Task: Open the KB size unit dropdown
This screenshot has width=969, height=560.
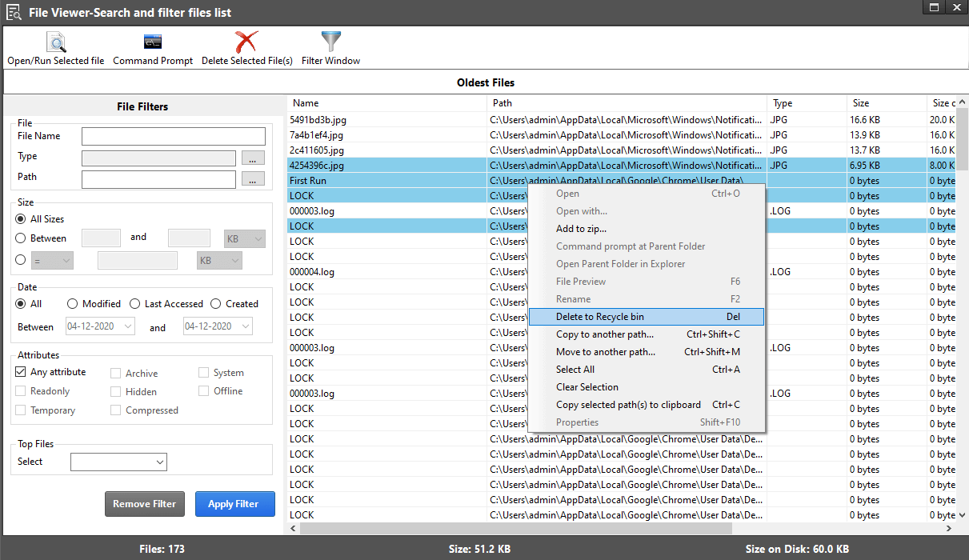Action: 244,237
